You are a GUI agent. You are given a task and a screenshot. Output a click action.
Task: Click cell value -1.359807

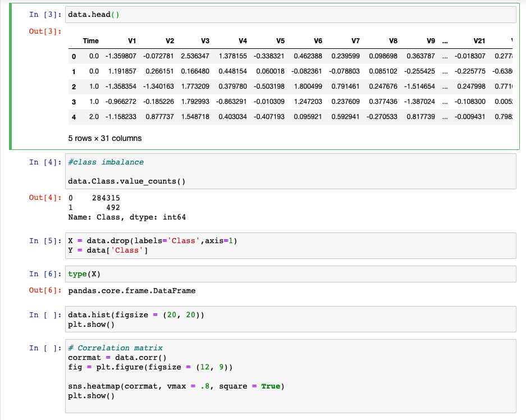(x=121, y=56)
